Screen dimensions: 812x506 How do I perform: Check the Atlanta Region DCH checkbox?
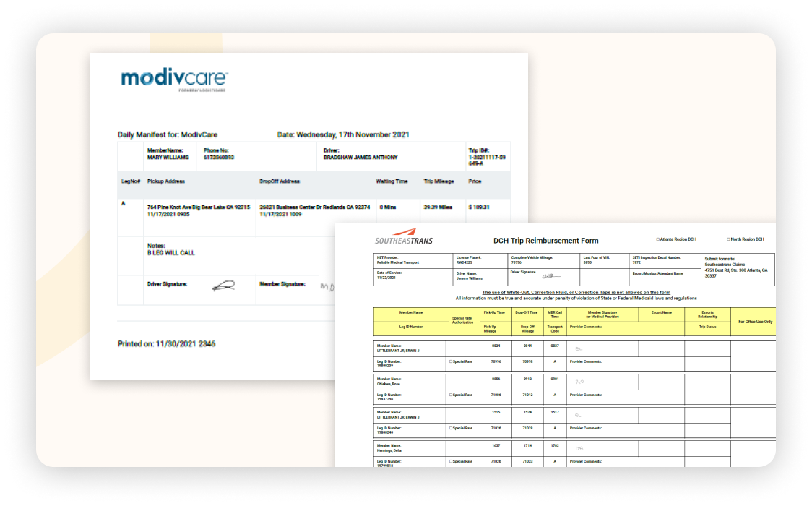[657, 239]
